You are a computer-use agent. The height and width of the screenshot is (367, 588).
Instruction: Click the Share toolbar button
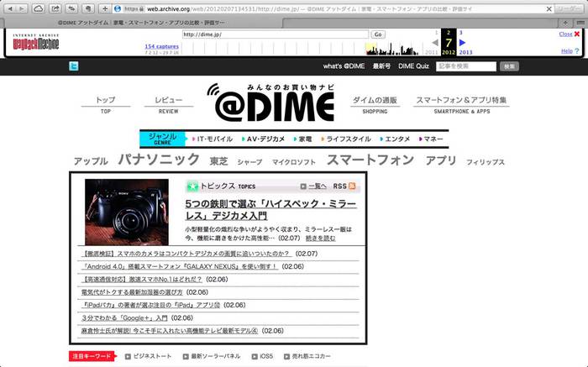pos(55,8)
